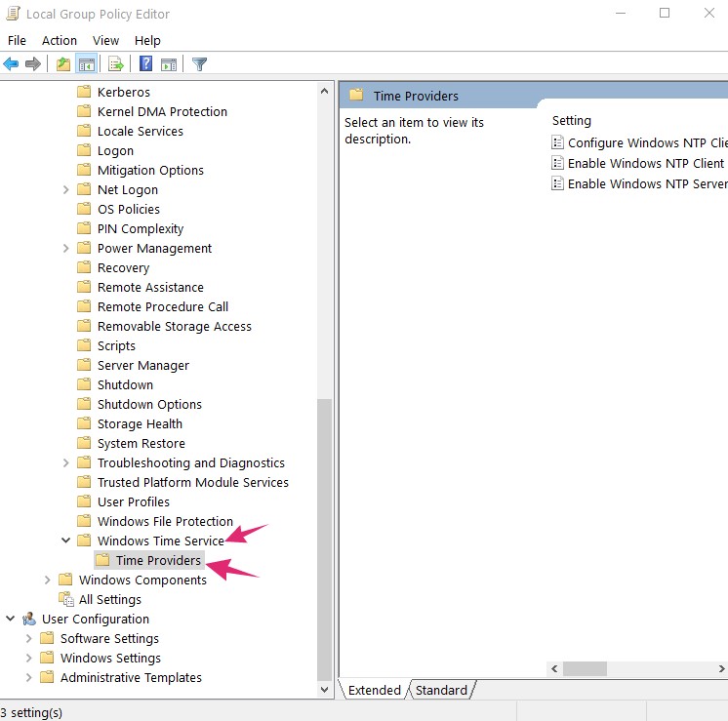Expand the Power Management folder
728x721 pixels.
click(65, 248)
